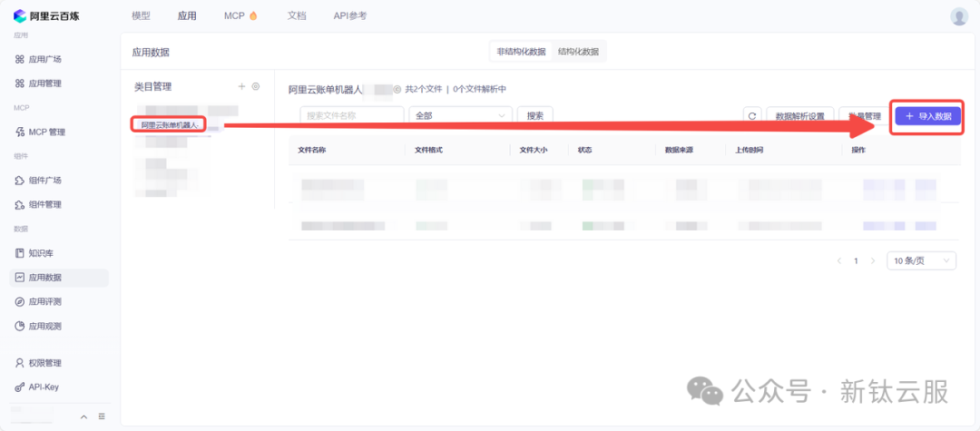Click the 阿里云百炼 logo

pyautogui.click(x=46, y=15)
